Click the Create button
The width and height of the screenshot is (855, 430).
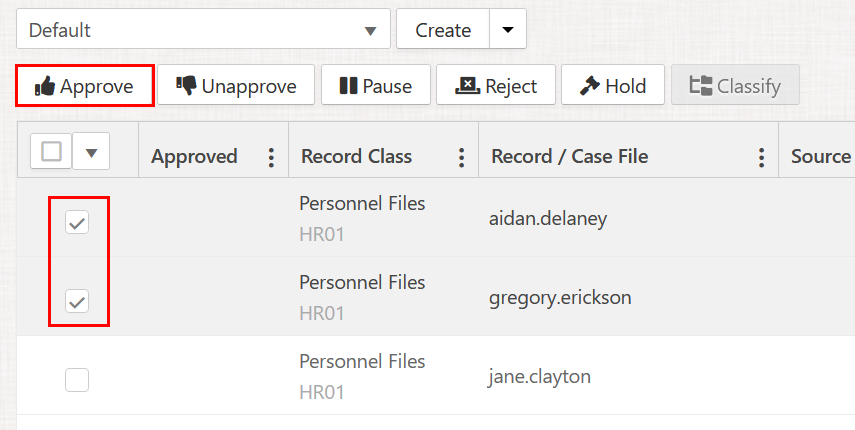point(443,30)
